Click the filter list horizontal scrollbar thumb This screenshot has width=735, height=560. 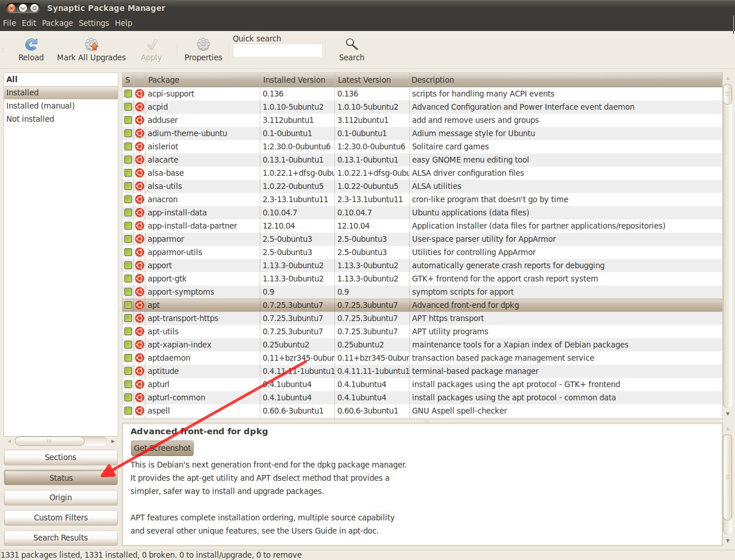click(x=49, y=441)
